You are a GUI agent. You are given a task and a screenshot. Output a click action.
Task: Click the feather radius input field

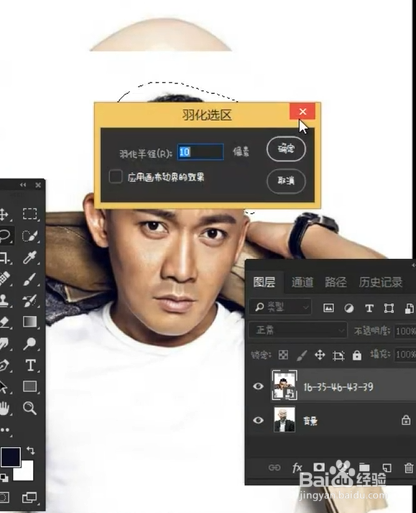point(200,152)
